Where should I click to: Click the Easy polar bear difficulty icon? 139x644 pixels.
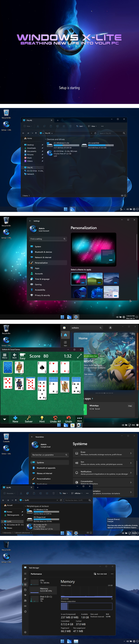(x=23, y=356)
